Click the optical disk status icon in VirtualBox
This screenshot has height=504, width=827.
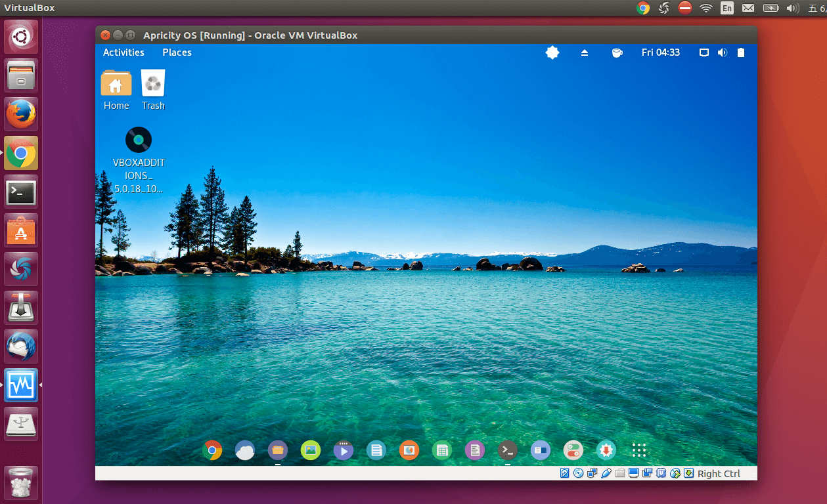click(x=579, y=473)
